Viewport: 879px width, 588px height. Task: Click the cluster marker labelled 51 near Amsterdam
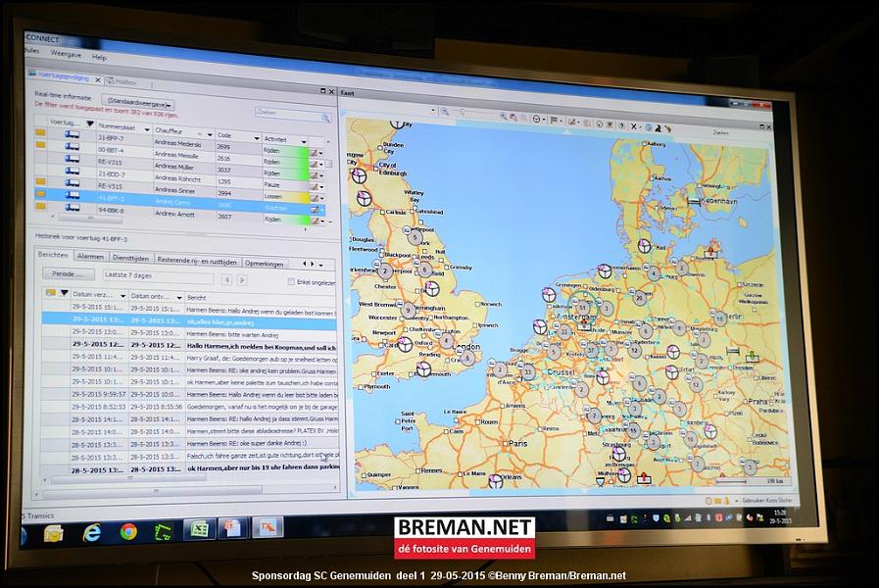tap(583, 307)
